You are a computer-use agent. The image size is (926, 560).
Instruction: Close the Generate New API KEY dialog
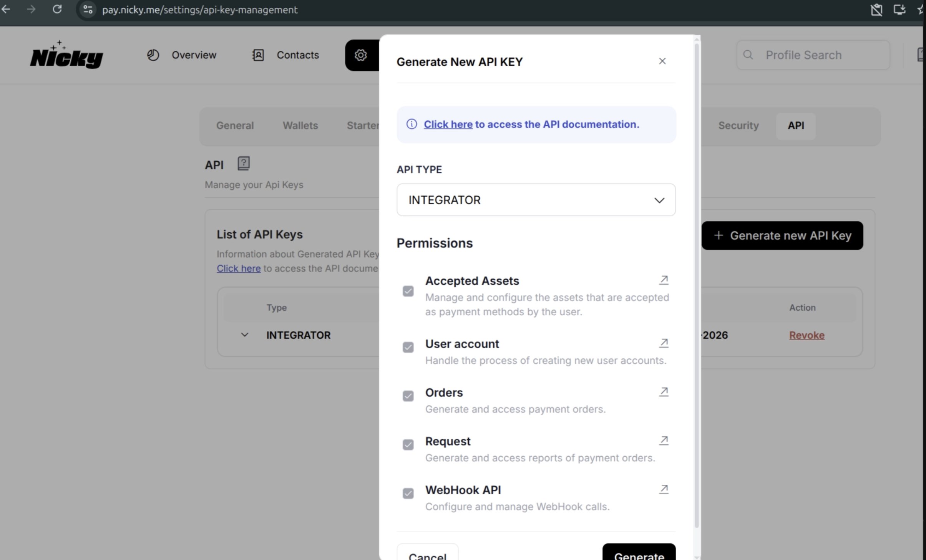click(x=662, y=61)
